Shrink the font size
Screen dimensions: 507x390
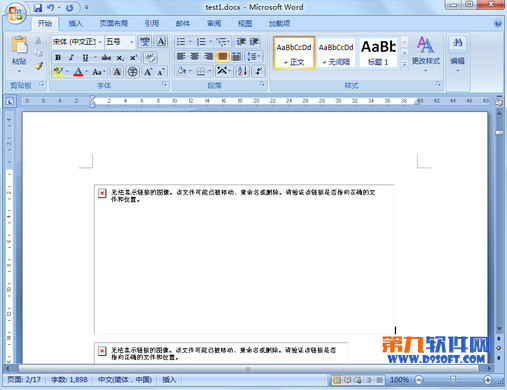(x=161, y=72)
